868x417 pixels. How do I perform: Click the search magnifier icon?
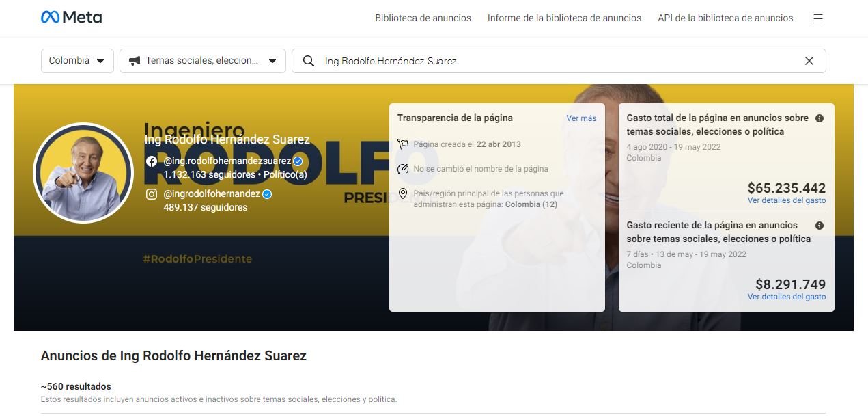309,61
